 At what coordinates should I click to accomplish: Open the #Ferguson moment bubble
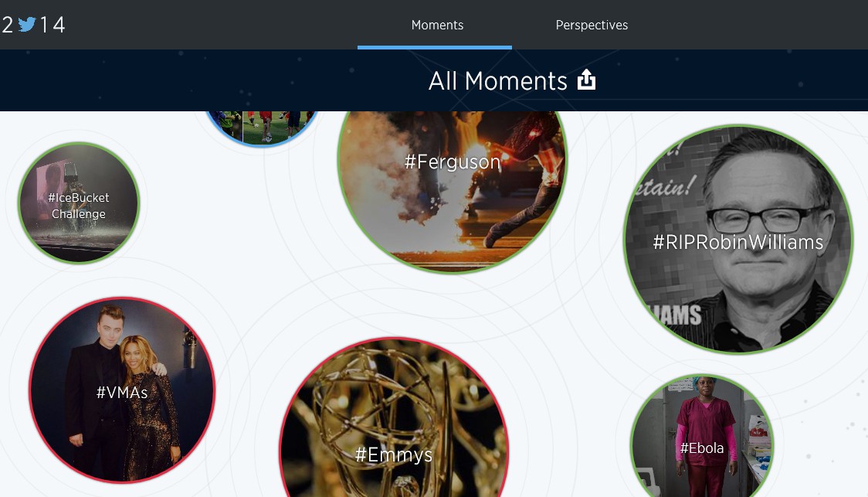point(453,183)
